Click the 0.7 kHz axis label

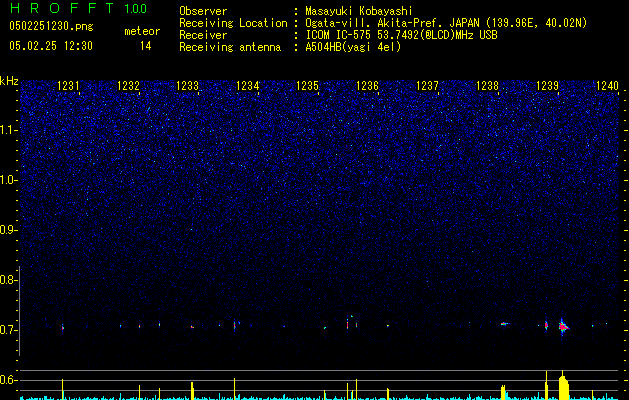coord(9,330)
